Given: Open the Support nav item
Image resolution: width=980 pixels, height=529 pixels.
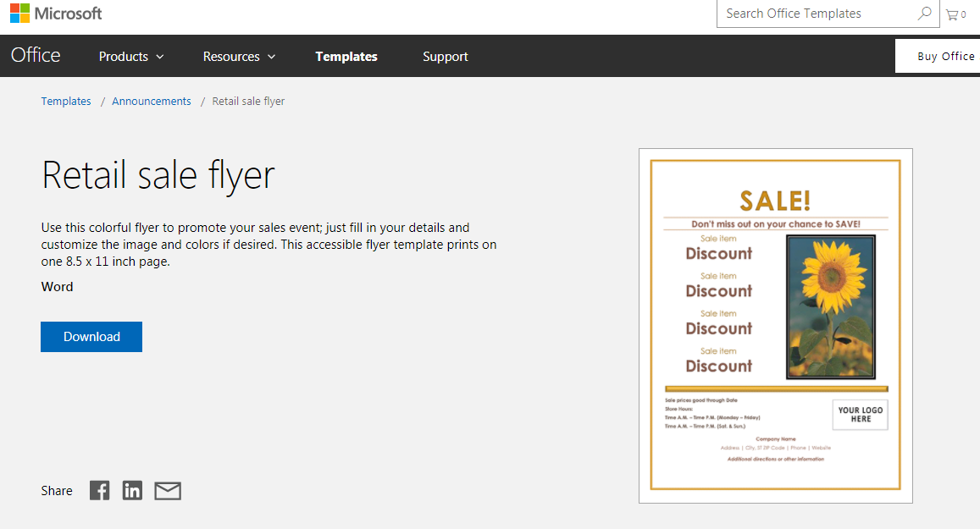Looking at the screenshot, I should click(x=445, y=56).
